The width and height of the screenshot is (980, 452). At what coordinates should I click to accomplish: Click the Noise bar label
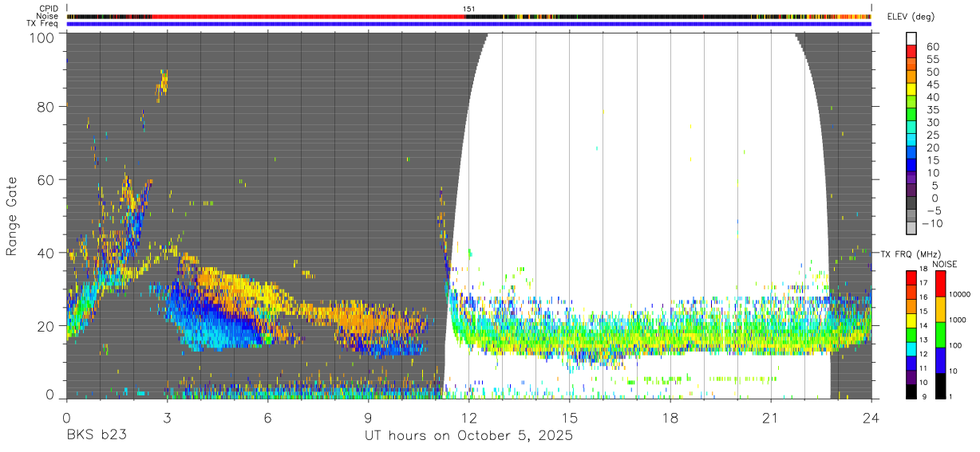coord(48,16)
